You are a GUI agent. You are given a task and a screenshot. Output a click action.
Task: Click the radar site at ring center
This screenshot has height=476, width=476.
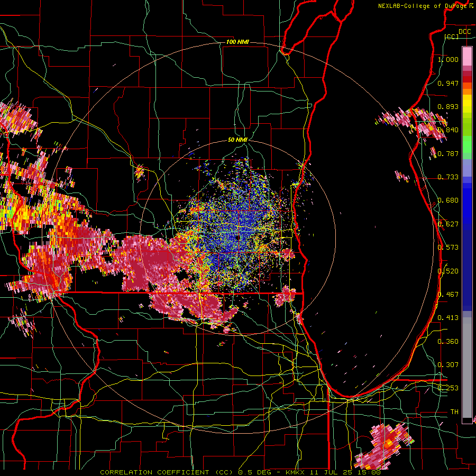237,237
